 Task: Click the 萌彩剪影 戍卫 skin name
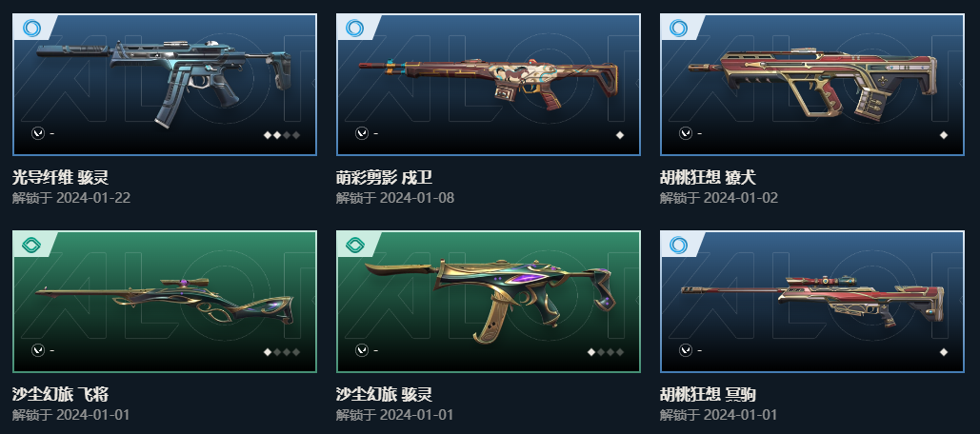click(x=384, y=178)
